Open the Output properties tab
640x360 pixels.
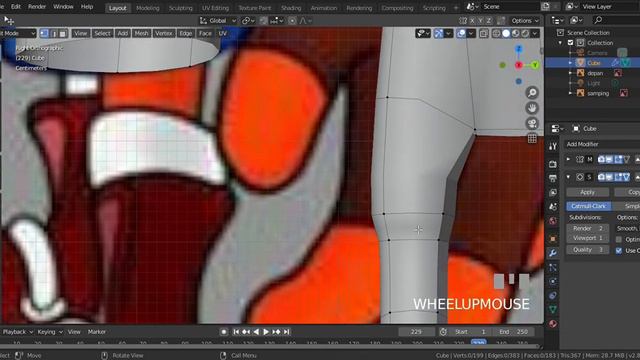(553, 178)
